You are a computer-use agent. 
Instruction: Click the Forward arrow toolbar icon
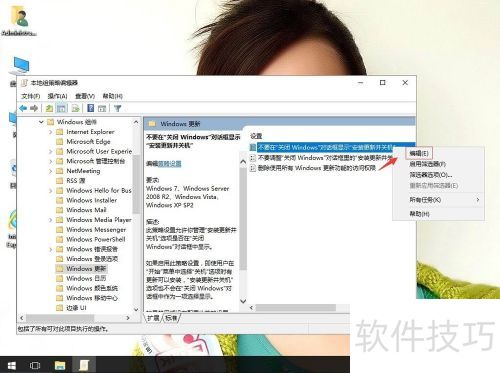click(x=34, y=108)
